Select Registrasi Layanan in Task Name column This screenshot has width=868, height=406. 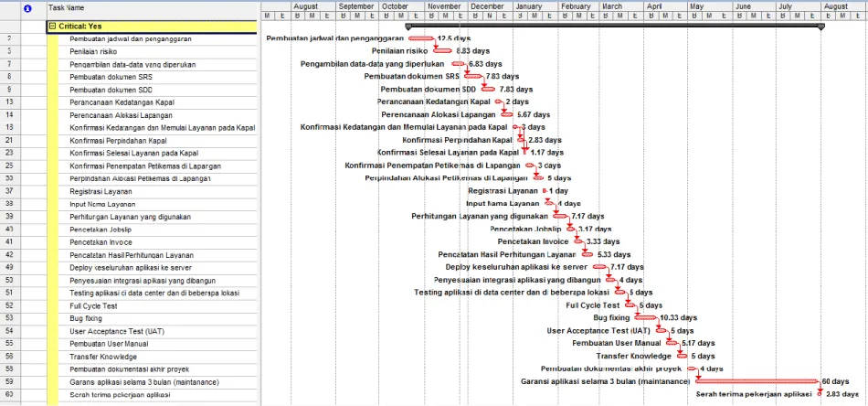(x=101, y=192)
